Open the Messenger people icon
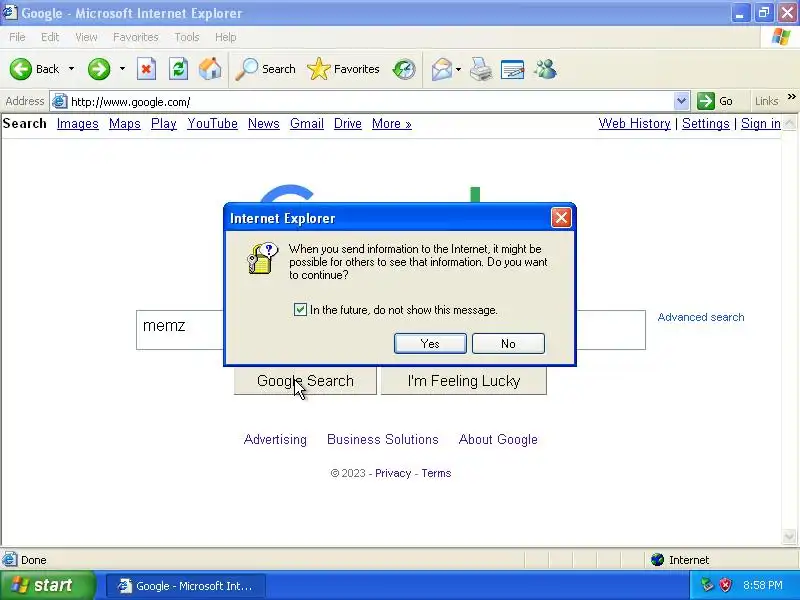 (545, 69)
